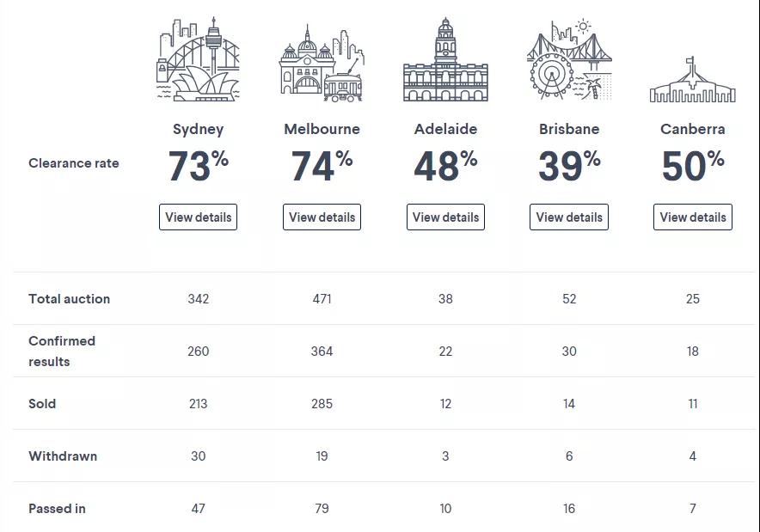Click the Canberra city name heading
This screenshot has width=760, height=532.
(693, 130)
